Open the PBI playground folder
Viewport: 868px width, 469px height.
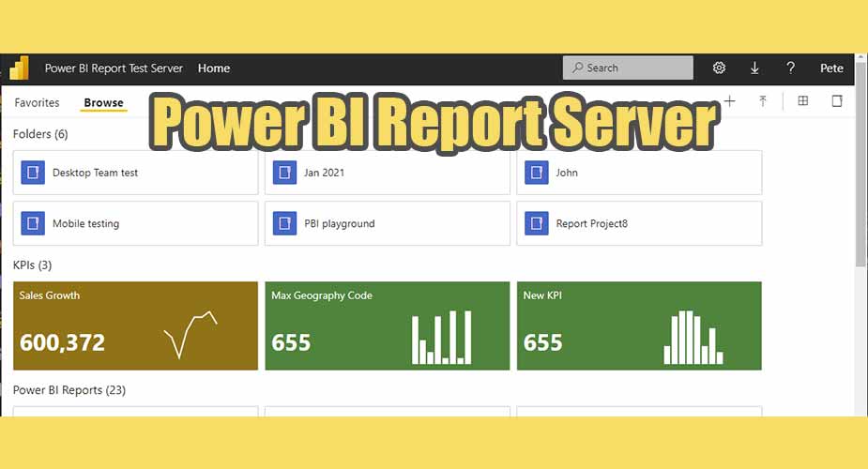click(388, 223)
